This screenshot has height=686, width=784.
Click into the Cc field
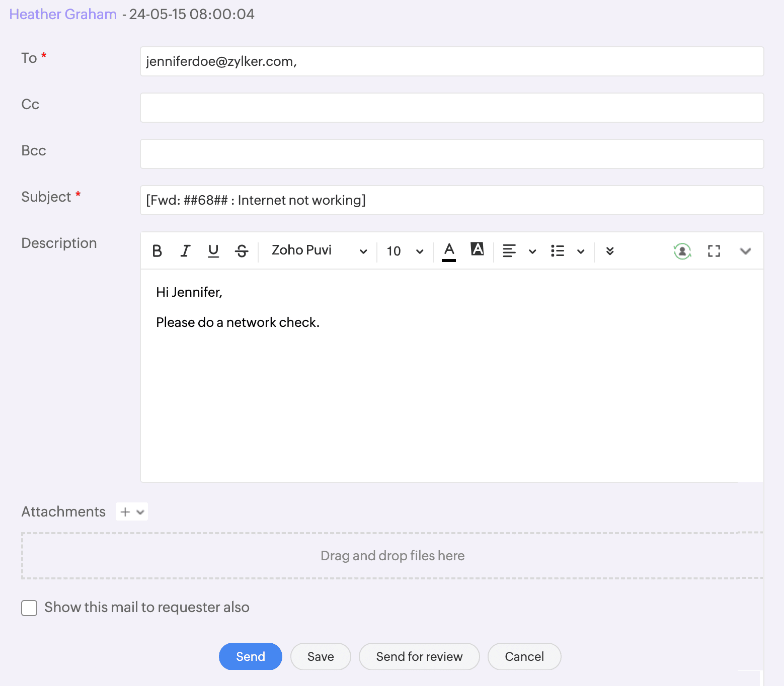coord(451,108)
